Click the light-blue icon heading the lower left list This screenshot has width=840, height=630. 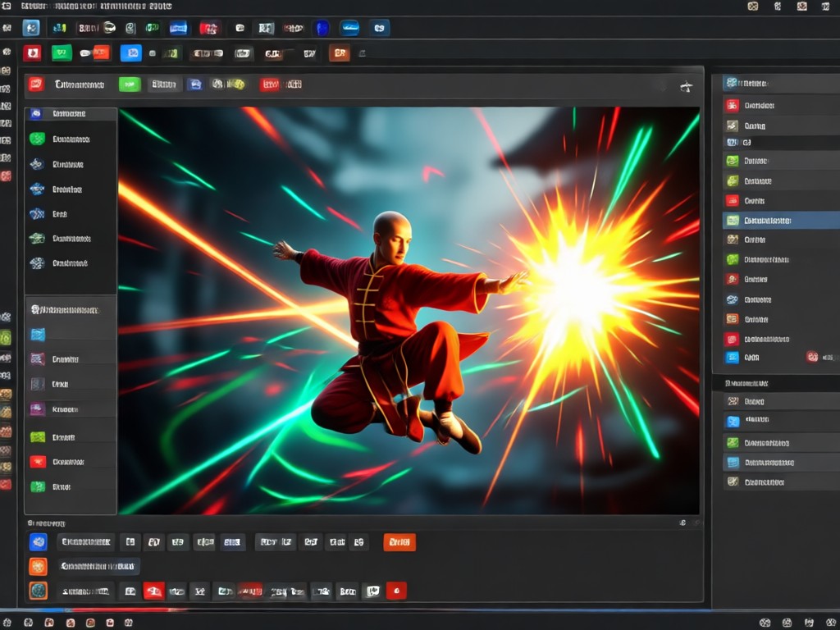(38, 335)
